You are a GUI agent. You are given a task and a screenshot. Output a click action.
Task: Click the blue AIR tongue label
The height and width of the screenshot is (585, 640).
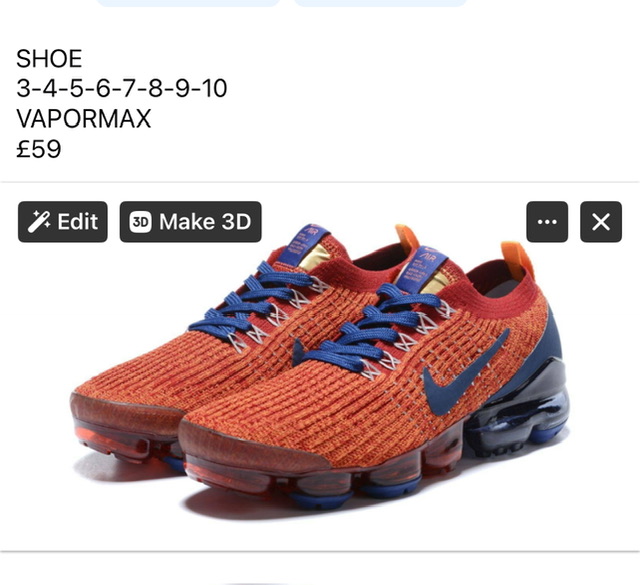pos(422,267)
